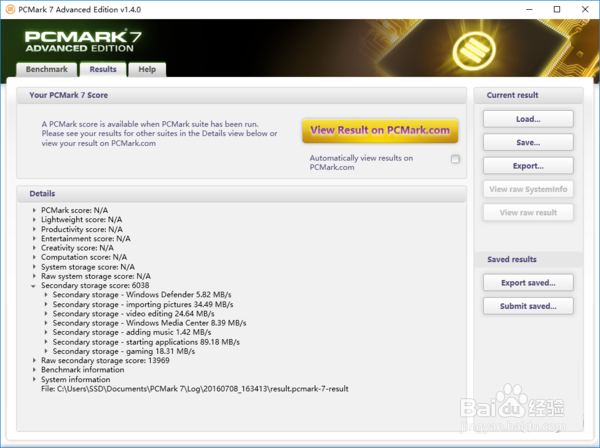Screen dimensions: 600x448
Task: Open the Help tab
Action: (147, 70)
